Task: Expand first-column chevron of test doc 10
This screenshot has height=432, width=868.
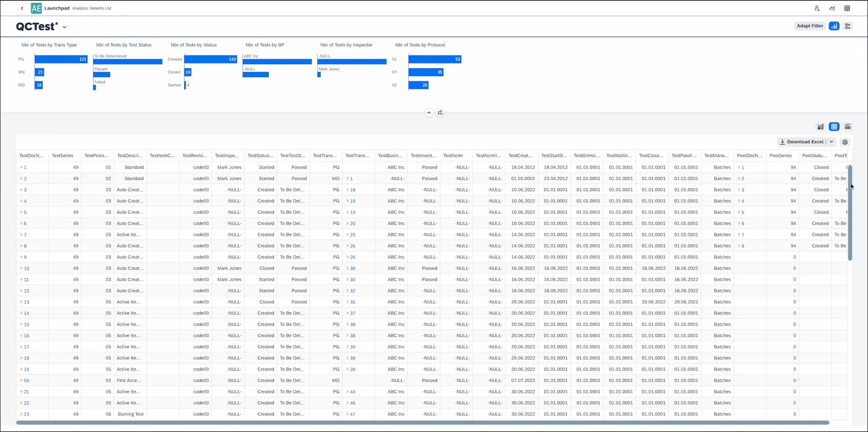Action: pyautogui.click(x=21, y=268)
